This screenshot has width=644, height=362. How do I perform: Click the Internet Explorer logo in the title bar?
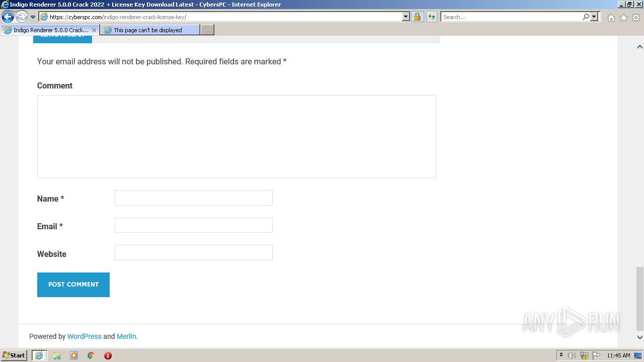coord(5,5)
